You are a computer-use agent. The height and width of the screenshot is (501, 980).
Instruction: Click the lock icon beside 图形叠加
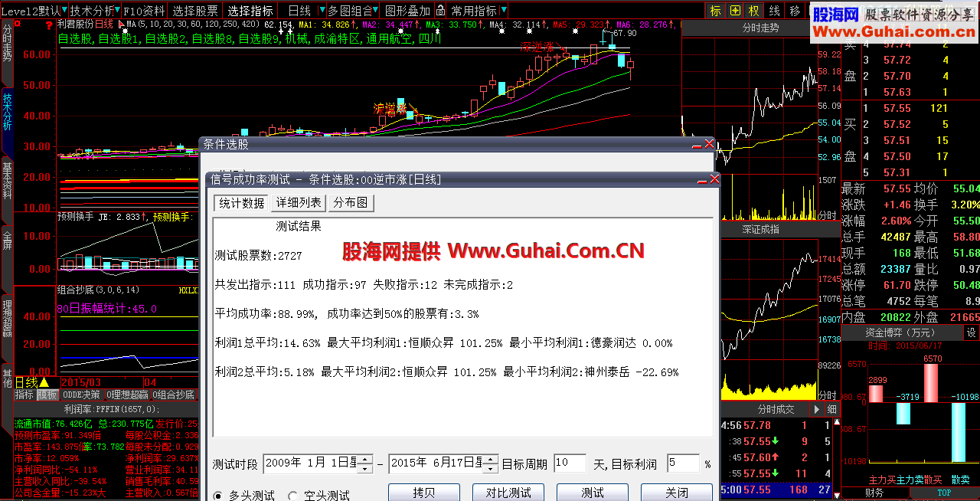(440, 10)
